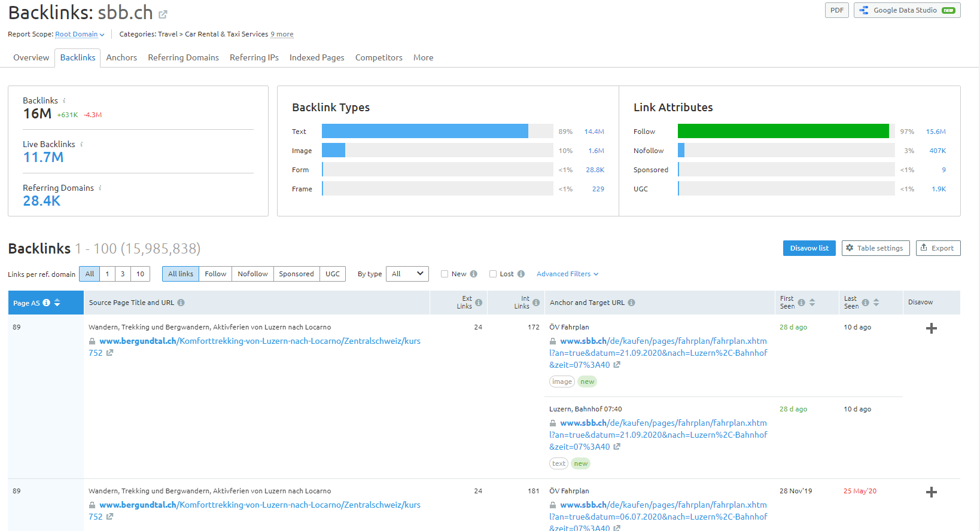The image size is (980, 531).
Task: Open sbb.ch external link icon beside title
Action: (163, 14)
